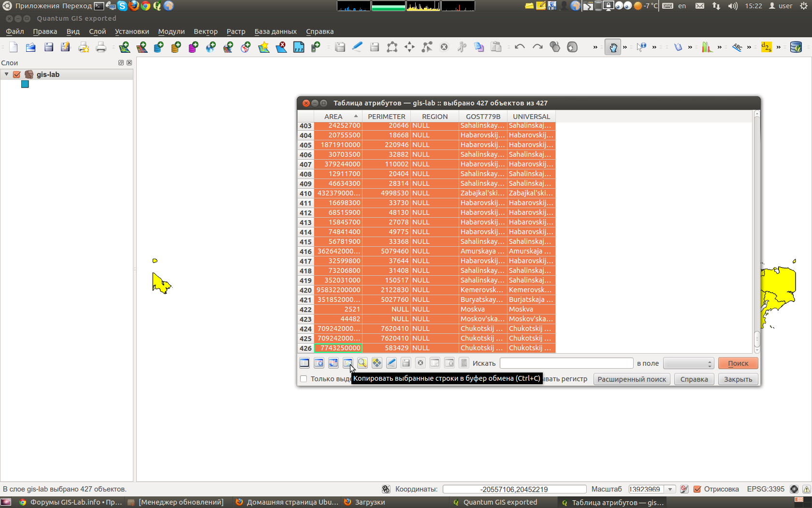The image size is (812, 508).
Task: Click the Поиск search button
Action: point(738,363)
